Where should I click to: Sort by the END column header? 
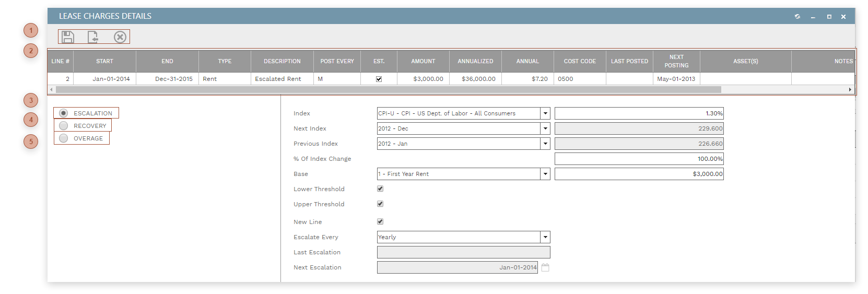tap(167, 61)
